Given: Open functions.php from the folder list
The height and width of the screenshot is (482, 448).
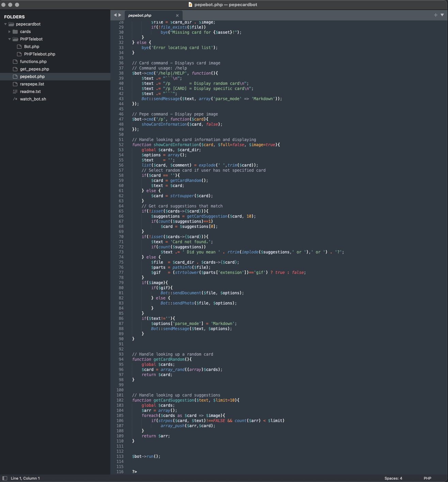Looking at the screenshot, I should (33, 62).
